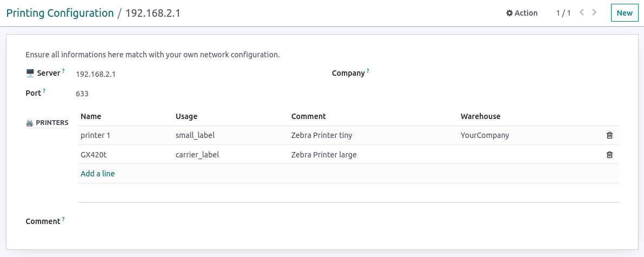
Task: Open the Action gear menu
Action: coord(522,13)
